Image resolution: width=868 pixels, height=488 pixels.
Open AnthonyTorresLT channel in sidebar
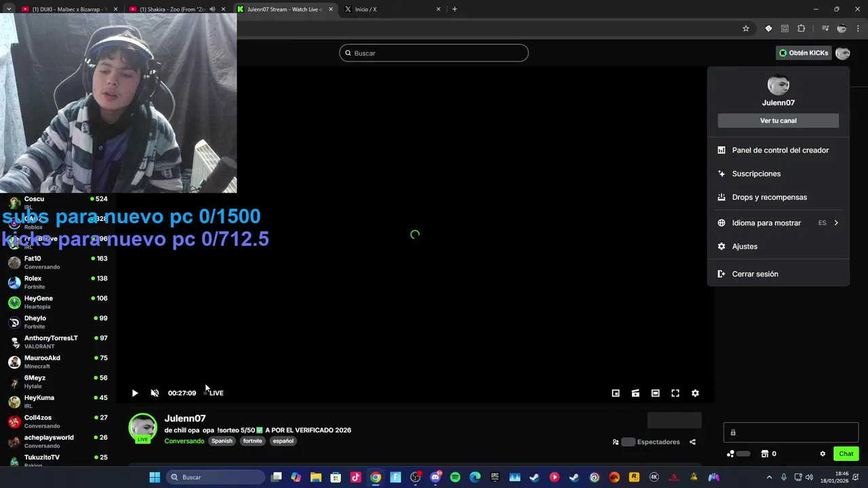58,342
